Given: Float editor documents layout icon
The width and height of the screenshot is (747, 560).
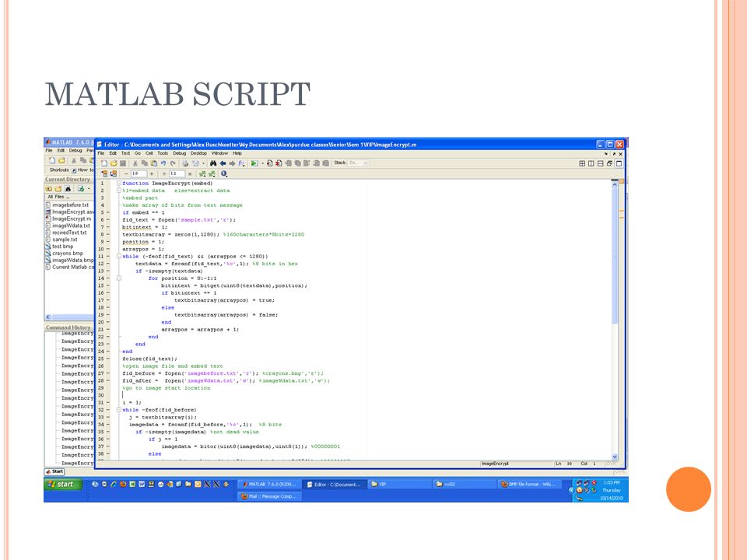Looking at the screenshot, I should (609, 163).
